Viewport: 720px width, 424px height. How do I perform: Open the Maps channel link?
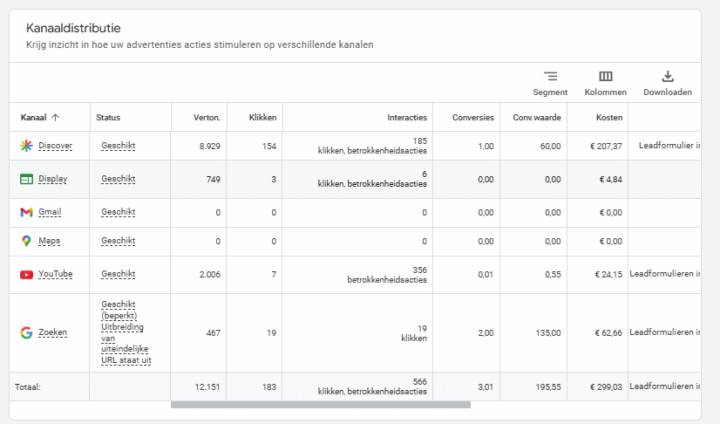coord(49,241)
